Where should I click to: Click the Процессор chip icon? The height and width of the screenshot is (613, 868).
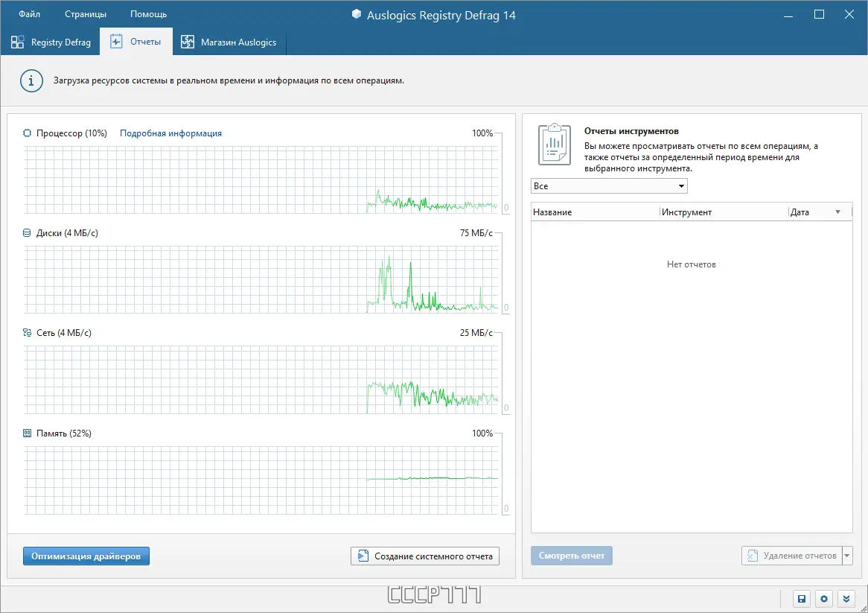click(27, 133)
